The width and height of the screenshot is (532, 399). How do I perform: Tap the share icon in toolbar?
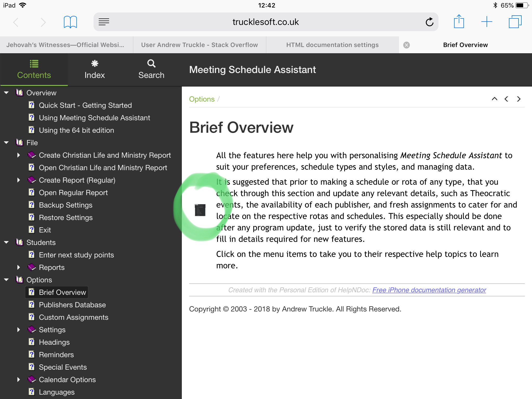click(459, 22)
